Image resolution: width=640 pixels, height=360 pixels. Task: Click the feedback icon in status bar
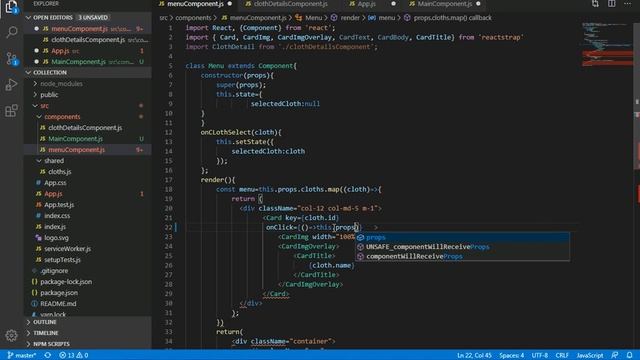pos(615,355)
